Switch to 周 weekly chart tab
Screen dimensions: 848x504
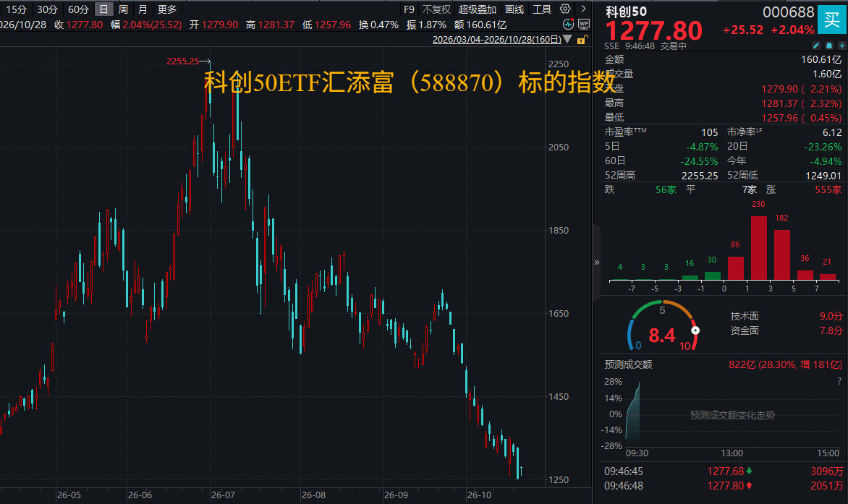123,9
